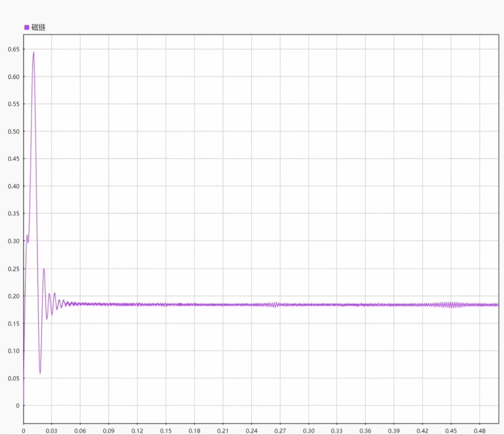Click the y-axis value 0.15
The height and width of the screenshot is (435, 504).
[x=14, y=324]
